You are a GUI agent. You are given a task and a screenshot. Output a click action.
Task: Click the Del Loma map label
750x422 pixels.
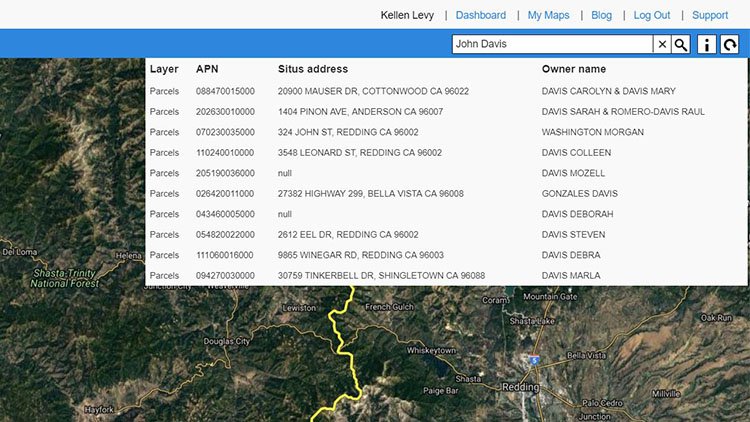[x=19, y=252]
